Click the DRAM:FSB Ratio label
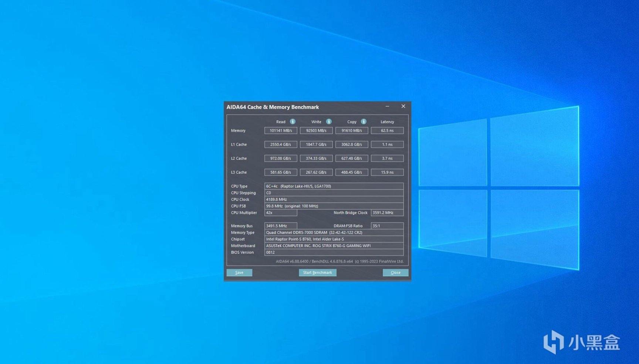Image resolution: width=639 pixels, height=364 pixels. pyautogui.click(x=348, y=226)
